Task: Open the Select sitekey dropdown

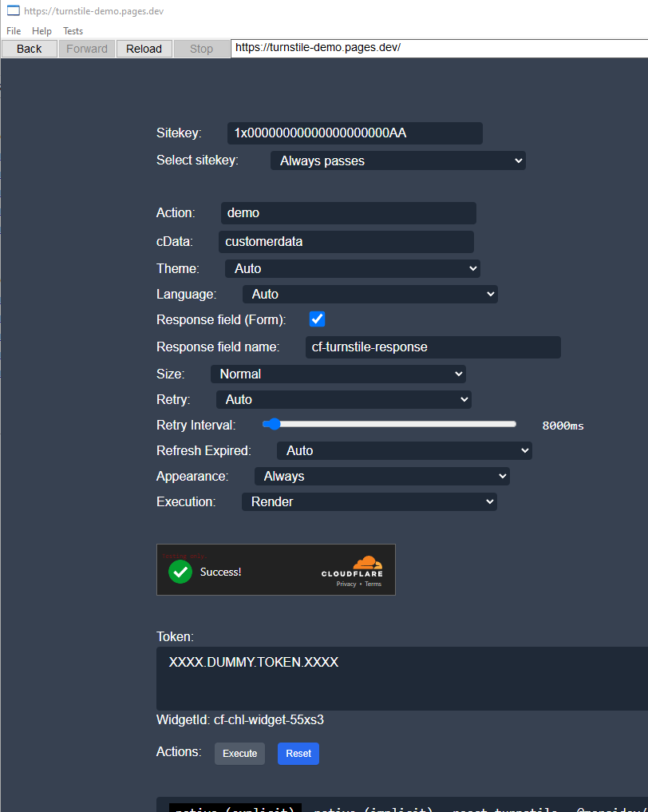Action: (397, 160)
